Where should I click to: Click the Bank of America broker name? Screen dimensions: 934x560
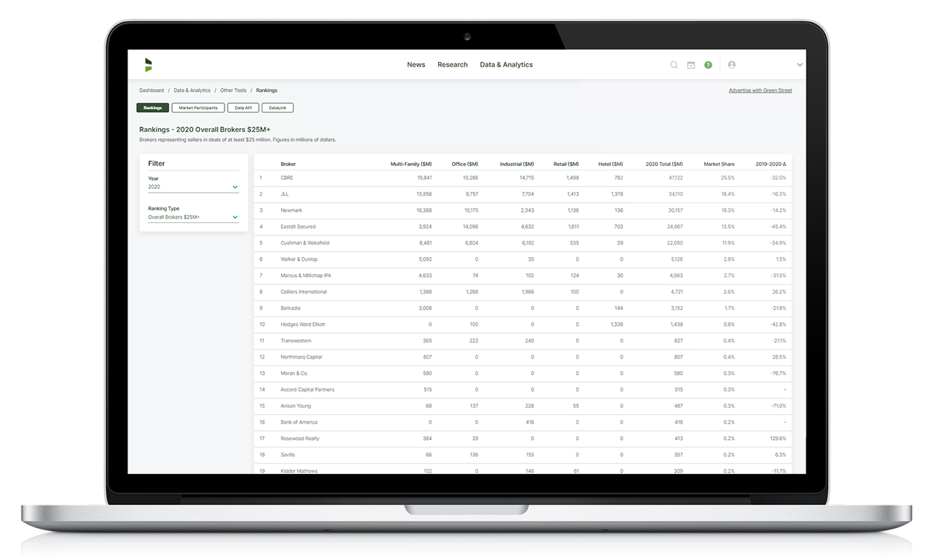[x=299, y=422]
